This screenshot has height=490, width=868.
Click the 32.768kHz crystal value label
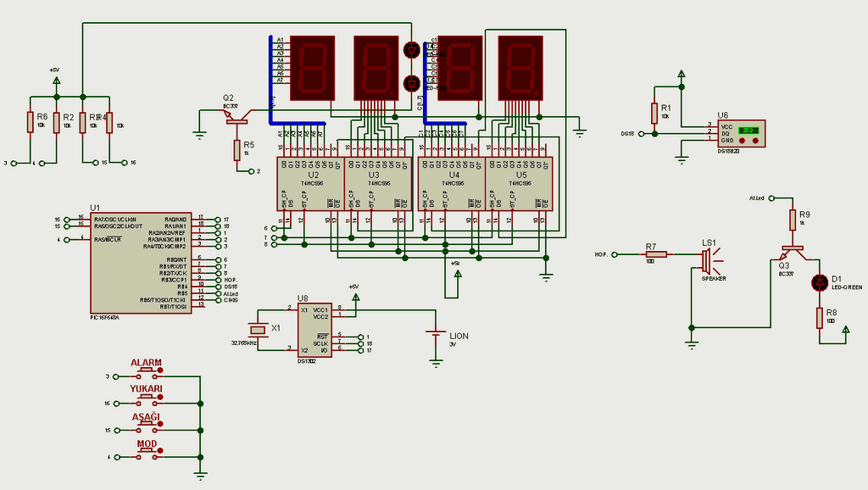(244, 343)
